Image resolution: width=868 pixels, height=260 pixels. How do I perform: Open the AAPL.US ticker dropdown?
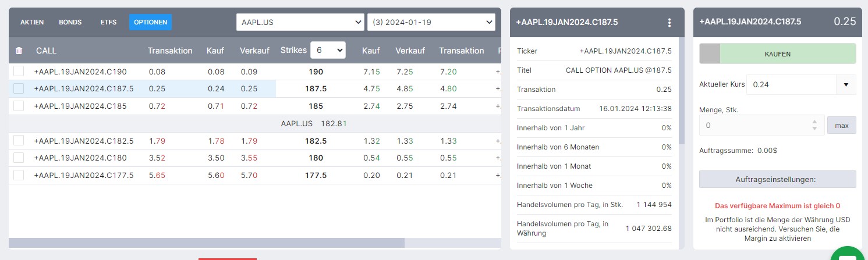click(300, 23)
